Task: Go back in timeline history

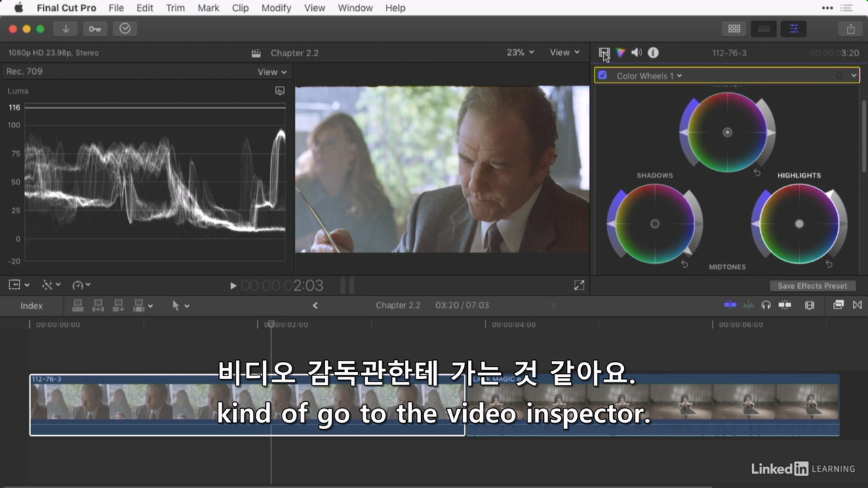Action: pos(315,306)
